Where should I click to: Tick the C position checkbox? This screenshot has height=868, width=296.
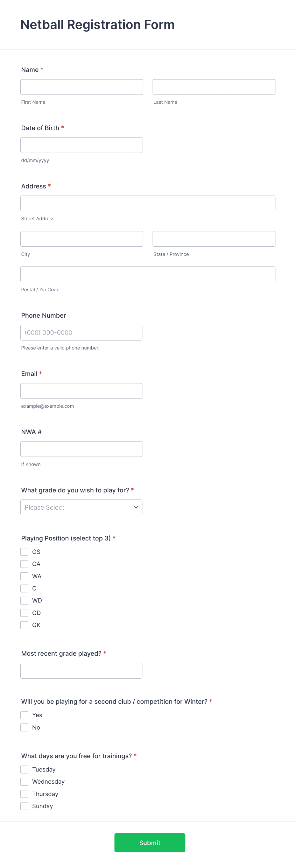tap(24, 588)
